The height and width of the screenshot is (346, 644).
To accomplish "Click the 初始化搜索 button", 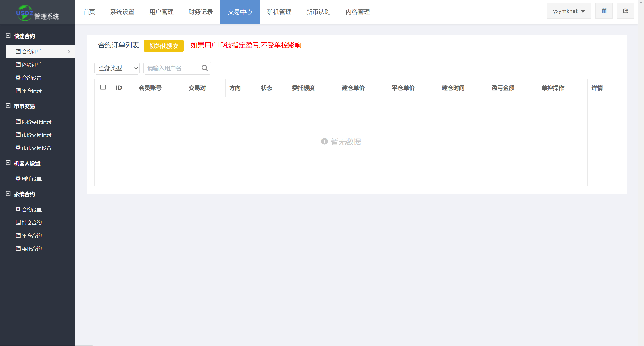I will pos(164,46).
